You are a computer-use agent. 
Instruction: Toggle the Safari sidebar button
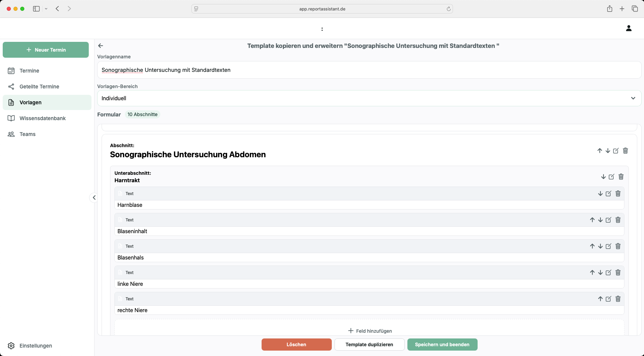click(x=36, y=9)
